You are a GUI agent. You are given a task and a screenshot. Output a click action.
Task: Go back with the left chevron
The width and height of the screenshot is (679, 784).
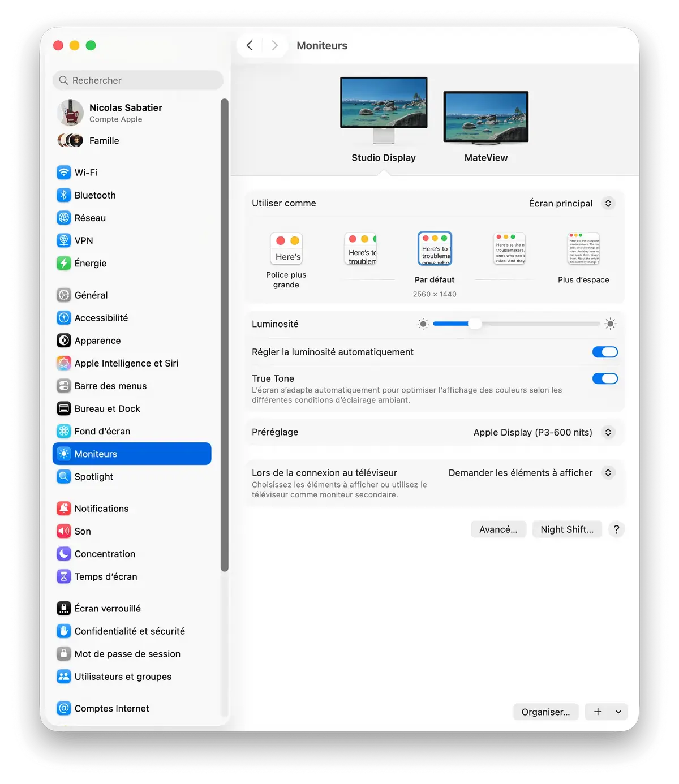tap(250, 45)
